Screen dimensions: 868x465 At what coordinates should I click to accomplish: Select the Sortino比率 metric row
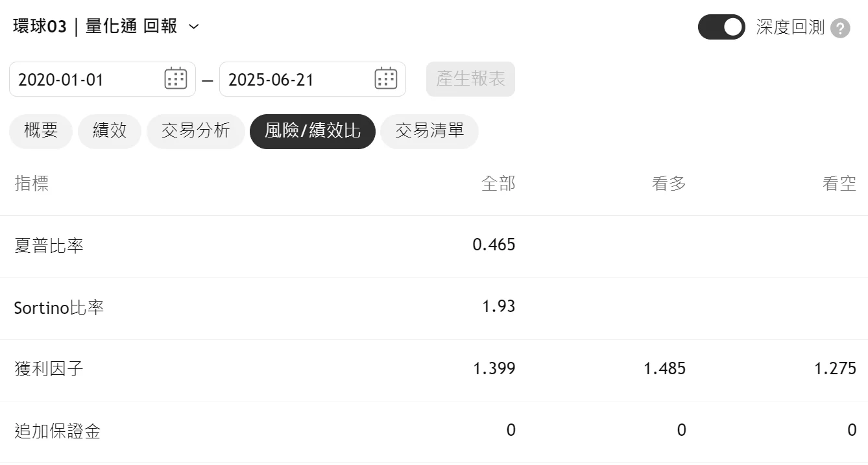coord(434,309)
